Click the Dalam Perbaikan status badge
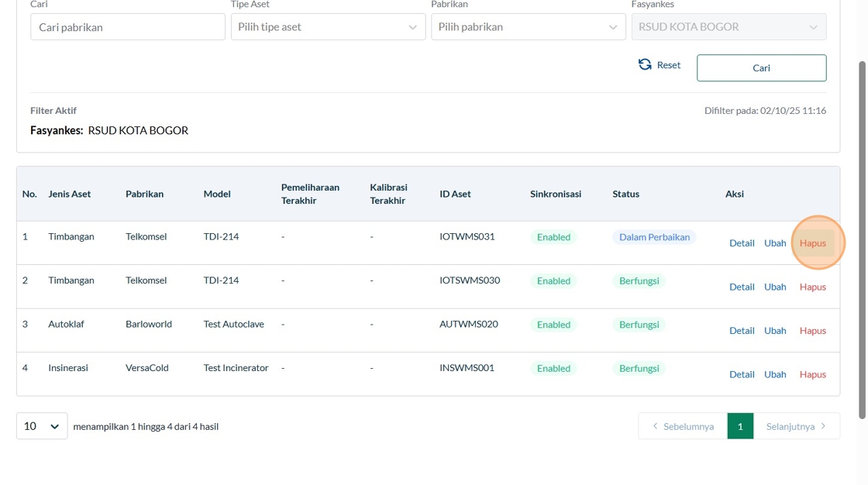The image size is (868, 485). click(654, 237)
